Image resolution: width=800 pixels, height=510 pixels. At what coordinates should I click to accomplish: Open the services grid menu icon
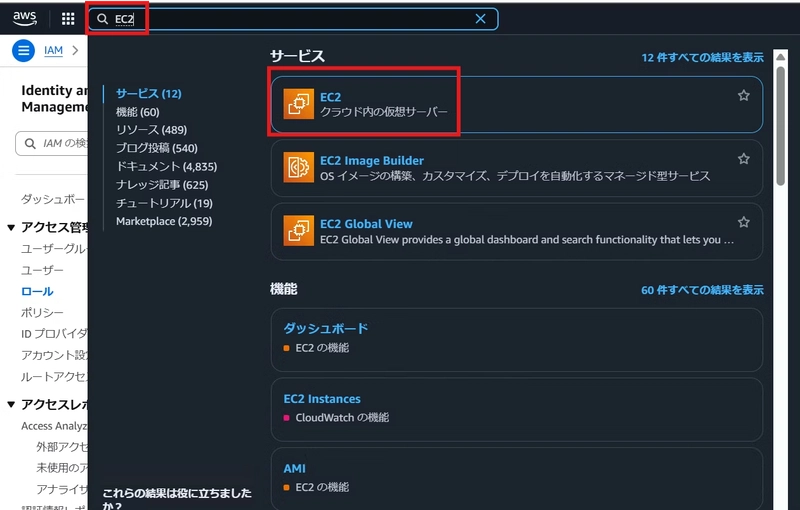pyautogui.click(x=68, y=19)
